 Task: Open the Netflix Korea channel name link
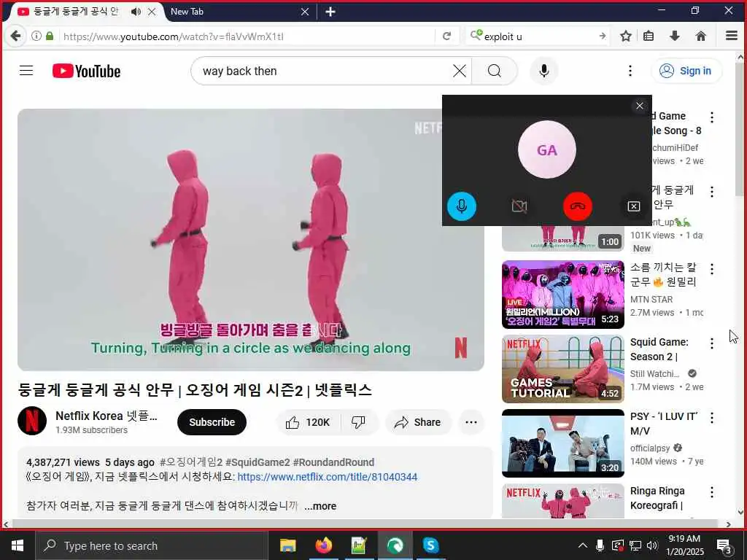click(107, 416)
